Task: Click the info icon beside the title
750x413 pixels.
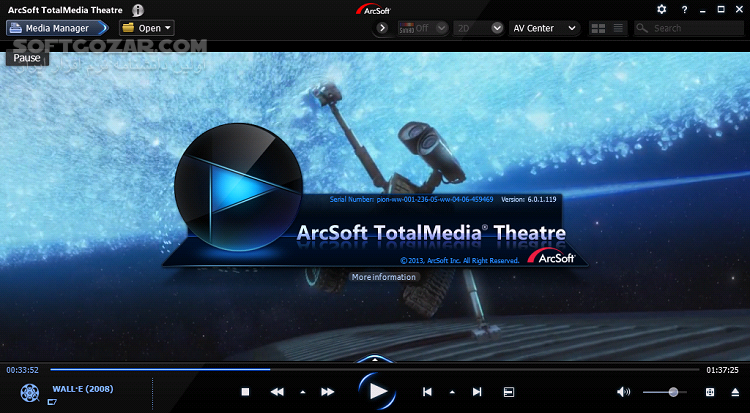Action: pyautogui.click(x=138, y=10)
